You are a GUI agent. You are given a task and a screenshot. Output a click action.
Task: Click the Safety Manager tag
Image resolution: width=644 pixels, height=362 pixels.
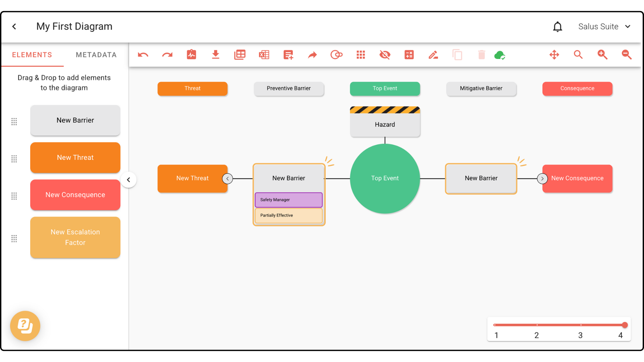coord(288,200)
